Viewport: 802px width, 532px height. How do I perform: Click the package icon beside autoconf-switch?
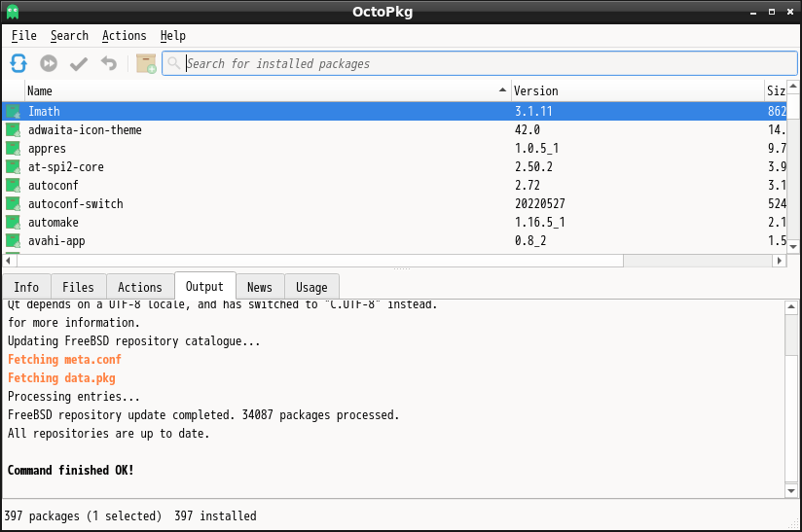13,204
